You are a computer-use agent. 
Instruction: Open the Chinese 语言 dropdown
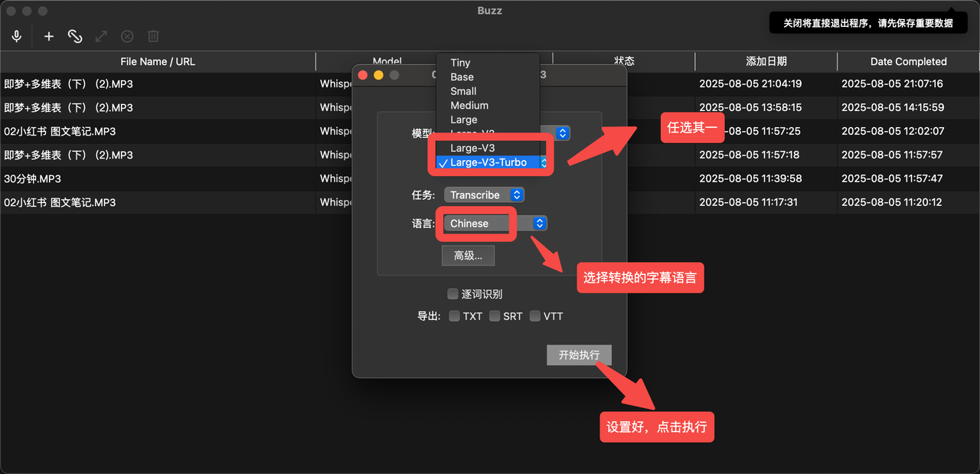(495, 224)
